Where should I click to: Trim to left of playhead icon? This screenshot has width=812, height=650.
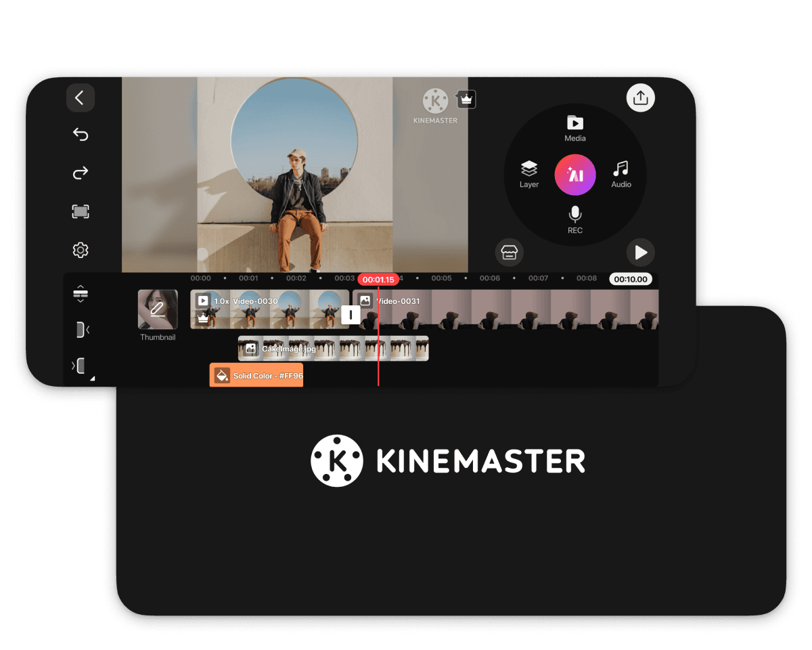pyautogui.click(x=83, y=330)
